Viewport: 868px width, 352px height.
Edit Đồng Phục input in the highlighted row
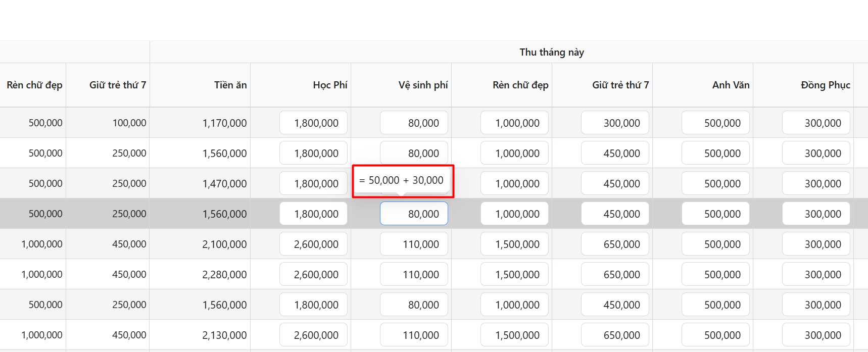click(816, 214)
